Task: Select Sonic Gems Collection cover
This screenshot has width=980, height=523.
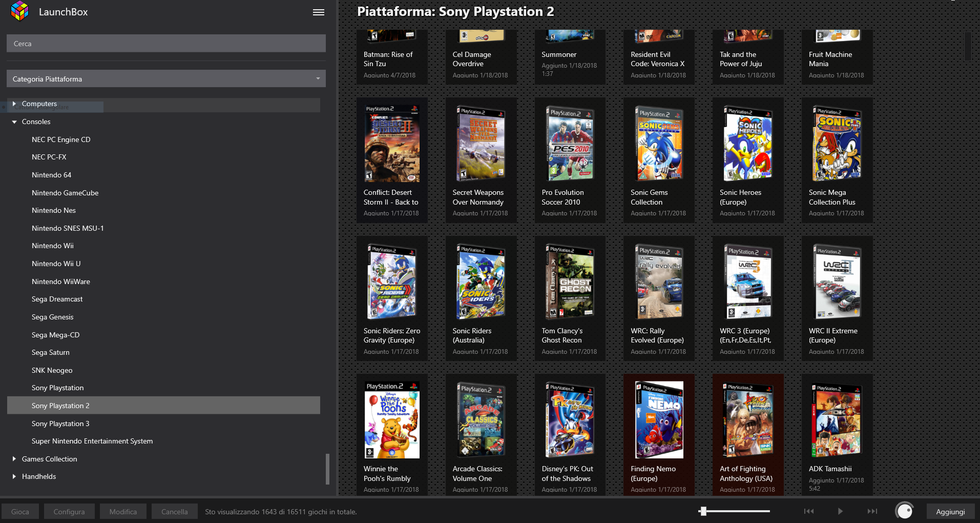Action: [659, 144]
